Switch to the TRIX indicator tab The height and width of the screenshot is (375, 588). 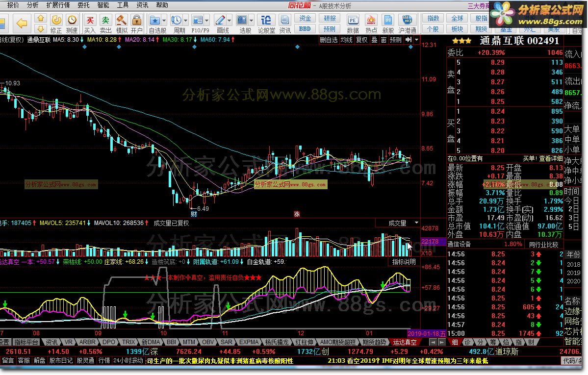tap(128, 342)
